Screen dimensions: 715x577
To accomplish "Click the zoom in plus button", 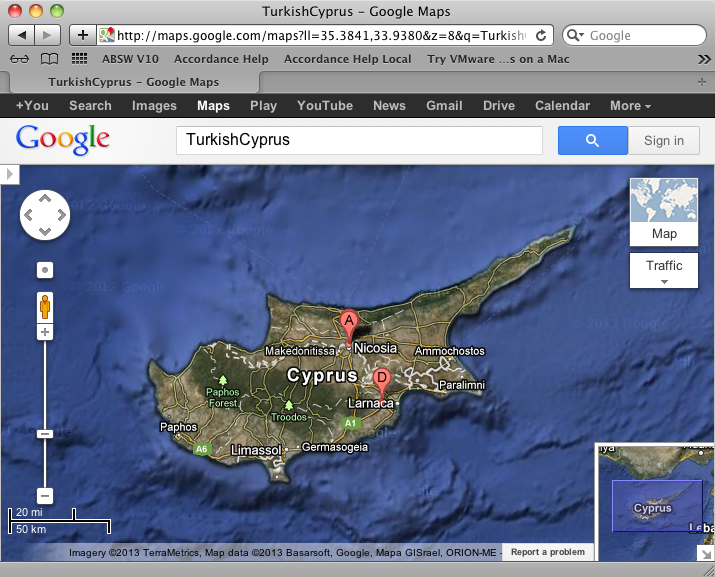I will (45, 331).
